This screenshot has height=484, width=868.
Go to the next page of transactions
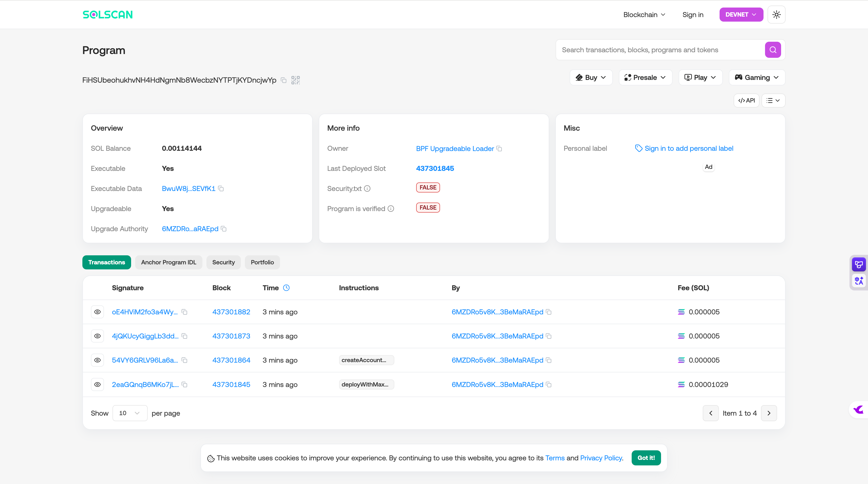(x=769, y=413)
